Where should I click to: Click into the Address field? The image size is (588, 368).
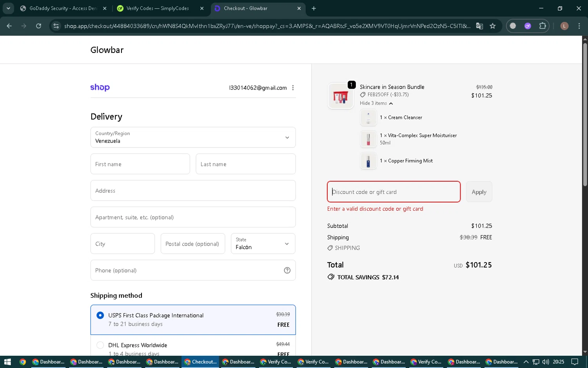pyautogui.click(x=193, y=191)
